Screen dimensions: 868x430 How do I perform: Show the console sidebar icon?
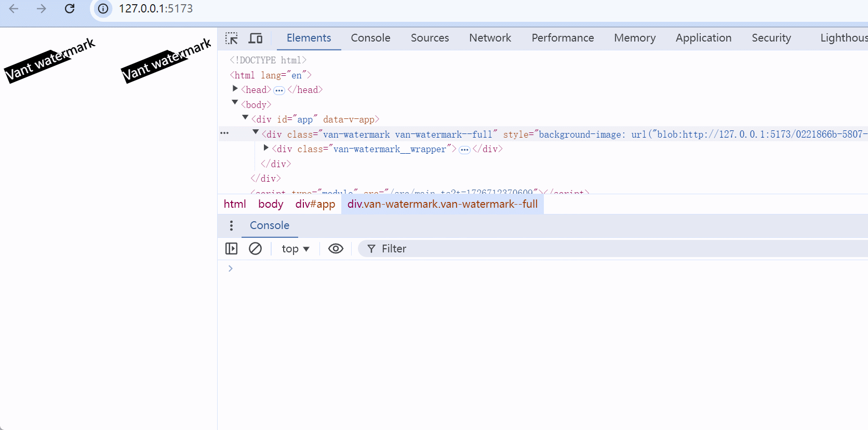(231, 249)
